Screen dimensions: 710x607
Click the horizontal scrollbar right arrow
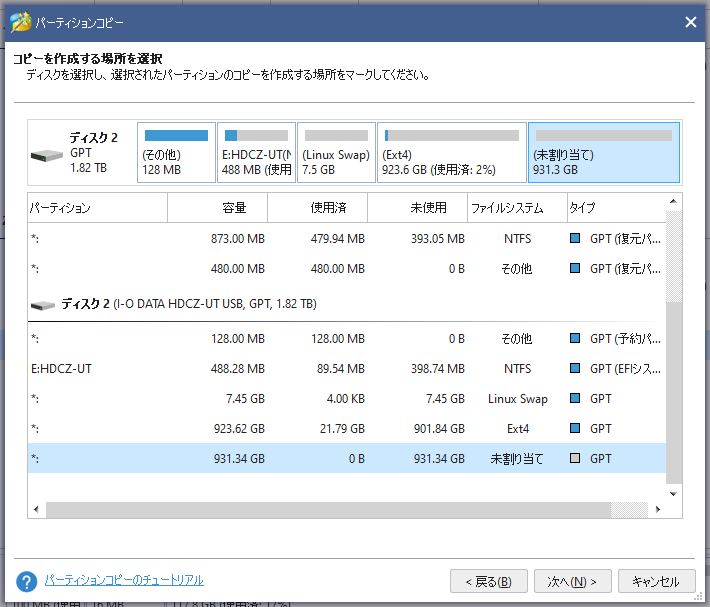658,510
